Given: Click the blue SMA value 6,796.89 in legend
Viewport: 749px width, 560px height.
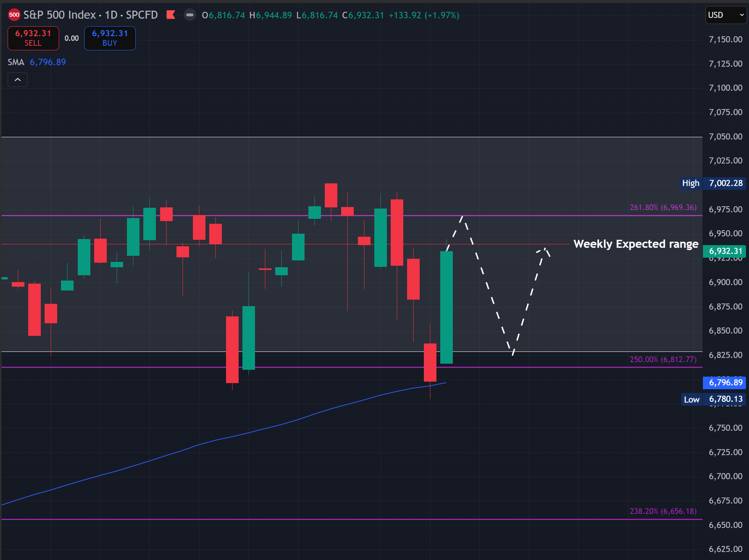Looking at the screenshot, I should tap(48, 62).
